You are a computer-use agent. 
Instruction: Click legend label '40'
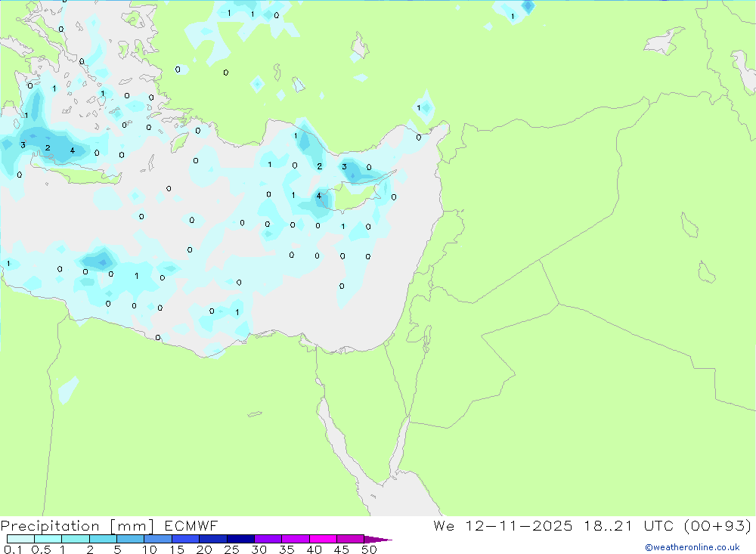pos(314,549)
